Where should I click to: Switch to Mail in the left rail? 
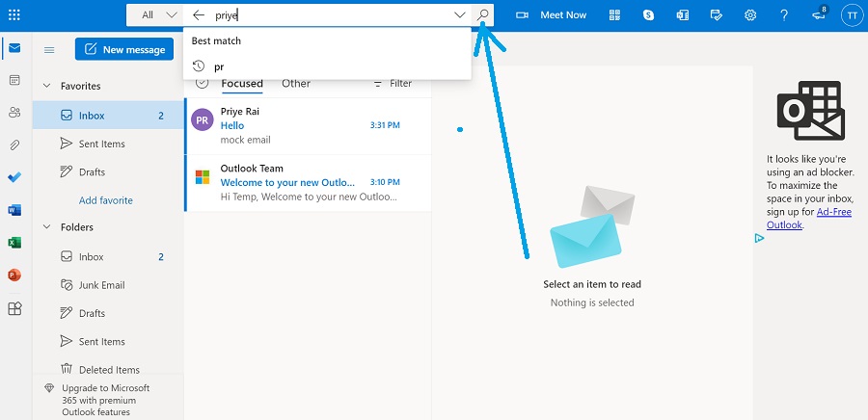[x=14, y=48]
